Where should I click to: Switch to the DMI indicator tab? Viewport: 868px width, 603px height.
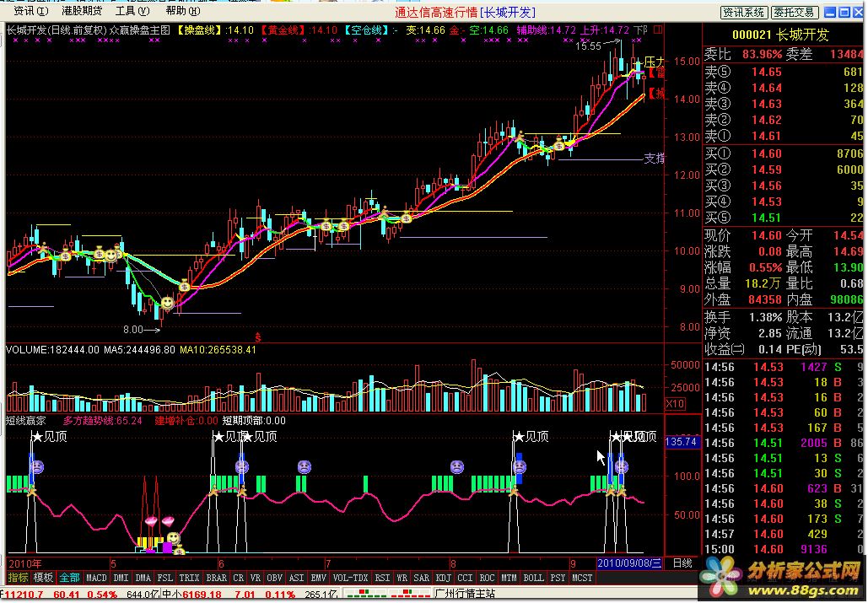coord(121,578)
